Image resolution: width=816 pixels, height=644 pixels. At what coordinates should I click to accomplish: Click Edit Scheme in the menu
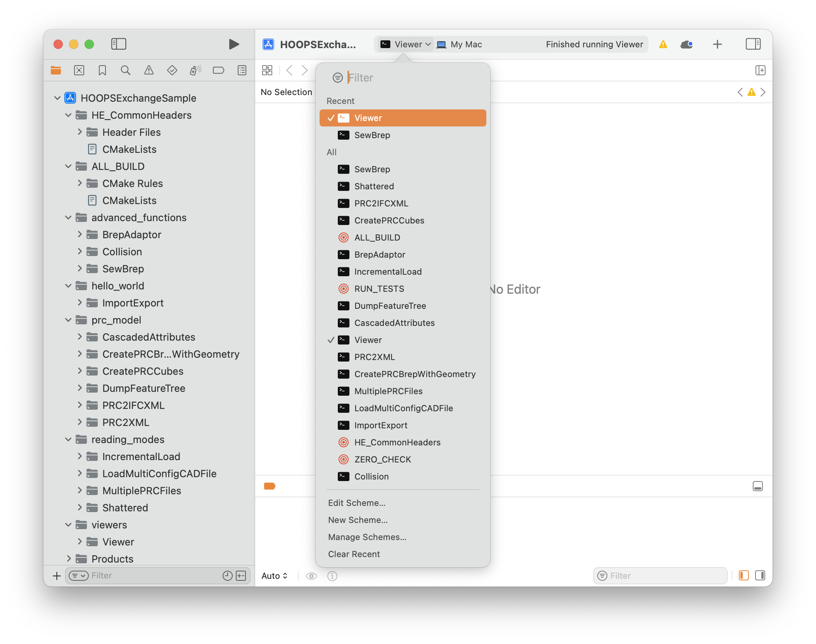[357, 503]
